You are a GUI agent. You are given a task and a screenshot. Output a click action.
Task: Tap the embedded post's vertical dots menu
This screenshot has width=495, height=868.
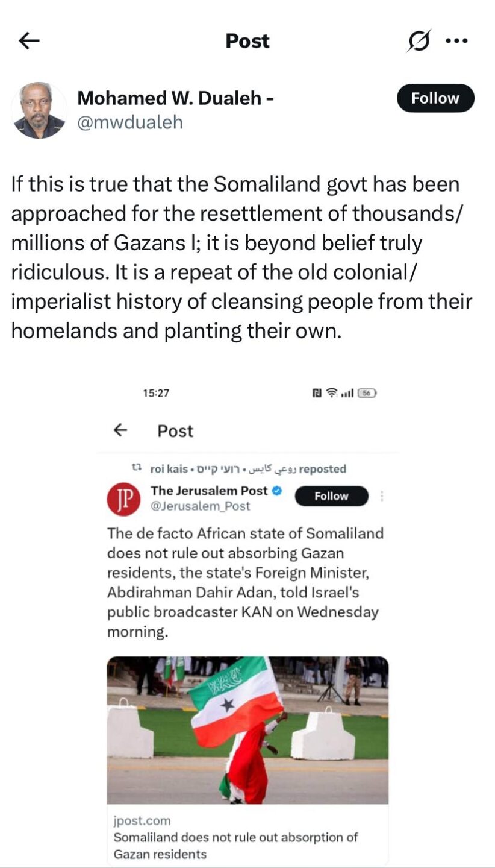382,496
